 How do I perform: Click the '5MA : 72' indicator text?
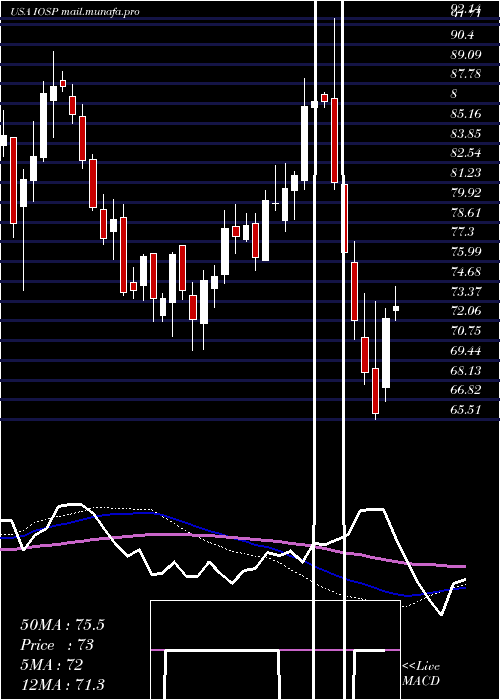[x=51, y=665]
